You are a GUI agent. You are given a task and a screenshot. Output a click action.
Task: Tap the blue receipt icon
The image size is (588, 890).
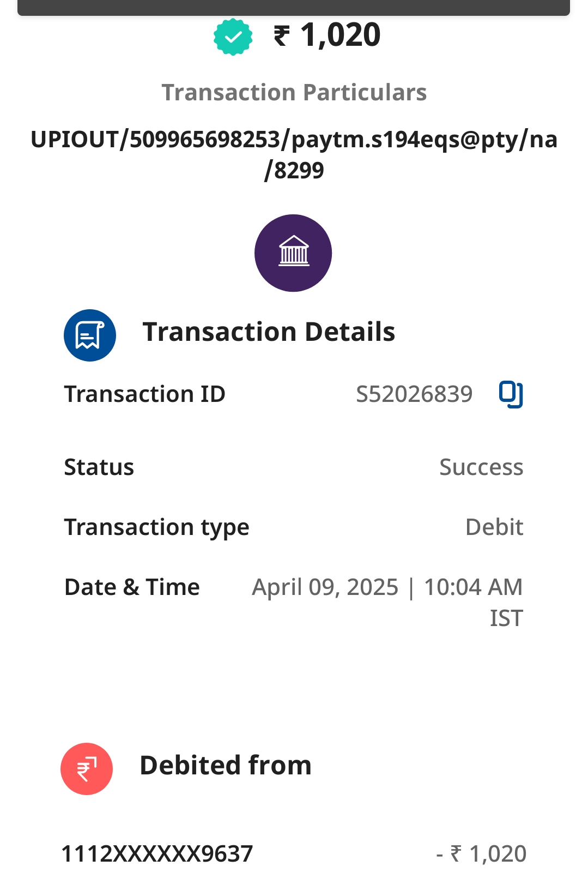90,335
